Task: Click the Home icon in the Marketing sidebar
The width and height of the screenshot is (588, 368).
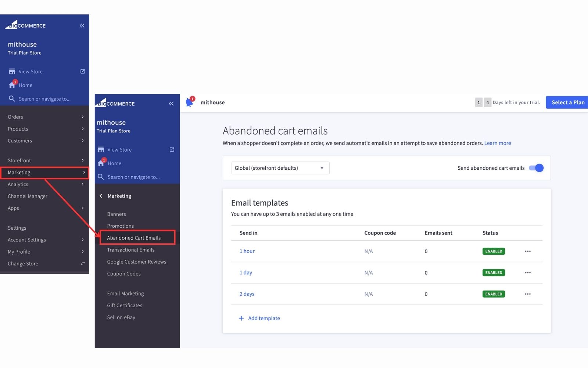Action: 101,163
